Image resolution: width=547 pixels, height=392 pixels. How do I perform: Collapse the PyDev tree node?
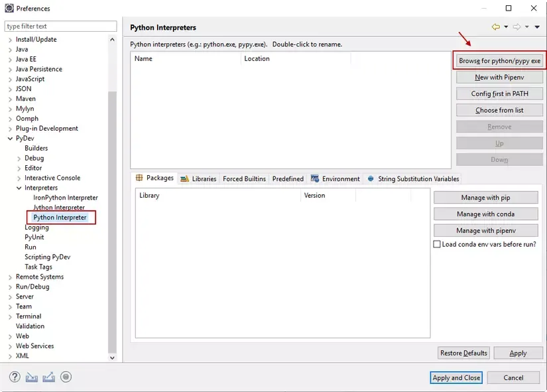tap(10, 139)
